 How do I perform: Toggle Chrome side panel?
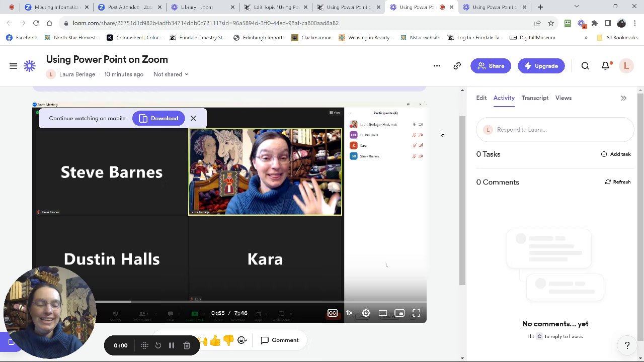(608, 23)
